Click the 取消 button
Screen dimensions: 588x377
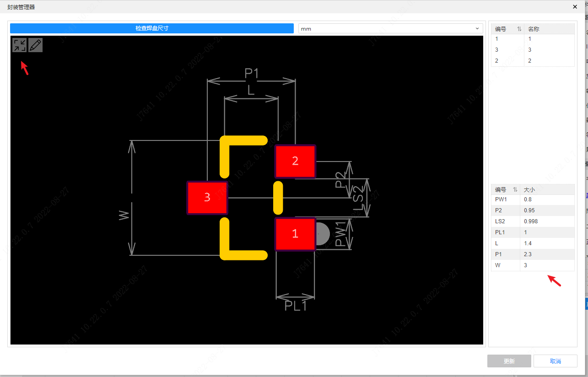coord(556,361)
